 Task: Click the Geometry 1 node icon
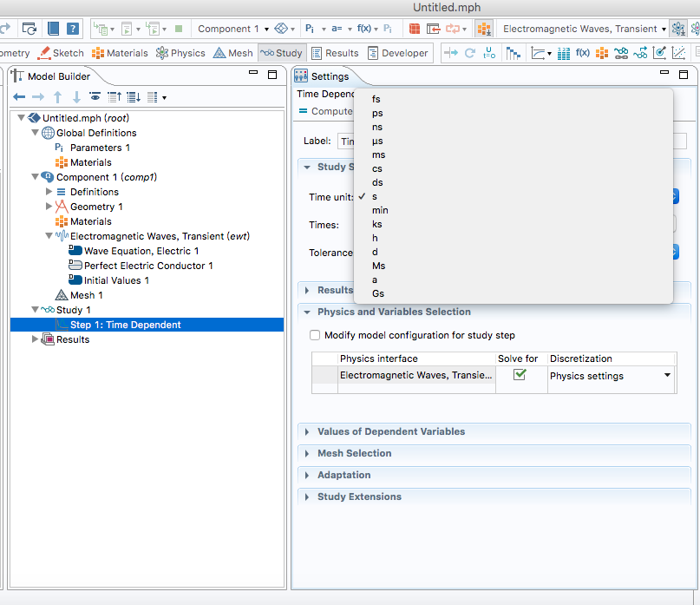click(62, 207)
